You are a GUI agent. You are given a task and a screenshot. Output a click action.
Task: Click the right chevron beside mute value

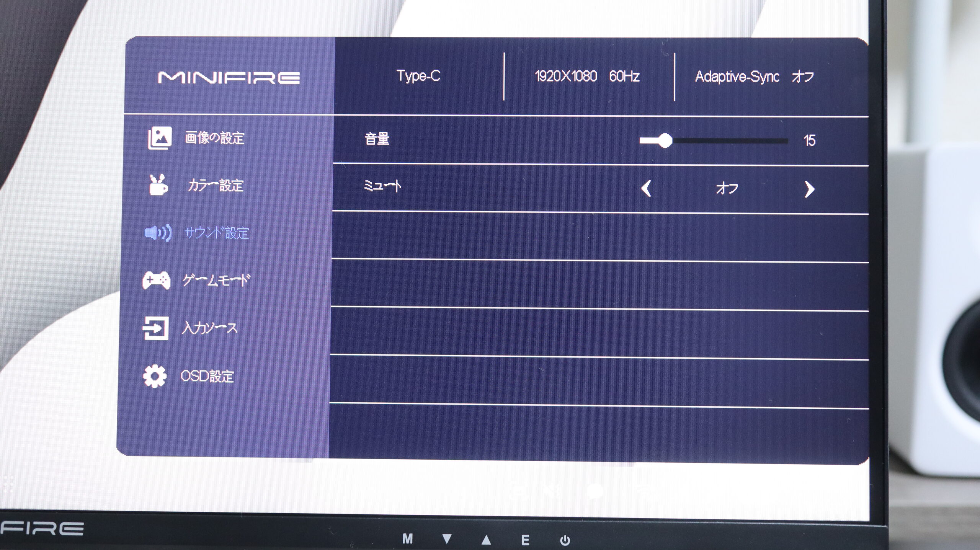click(x=809, y=189)
